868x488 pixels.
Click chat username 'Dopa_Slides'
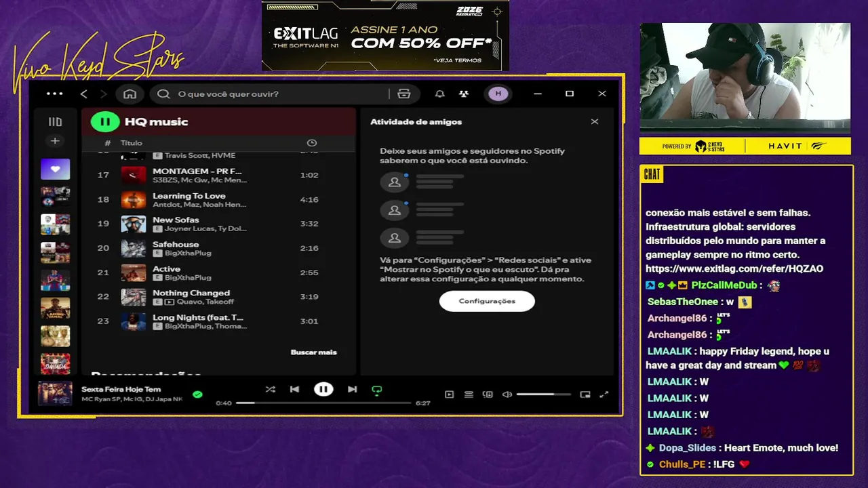688,448
